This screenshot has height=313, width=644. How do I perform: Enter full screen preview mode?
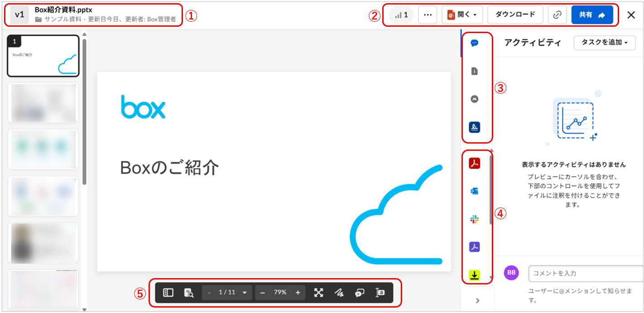pyautogui.click(x=319, y=293)
